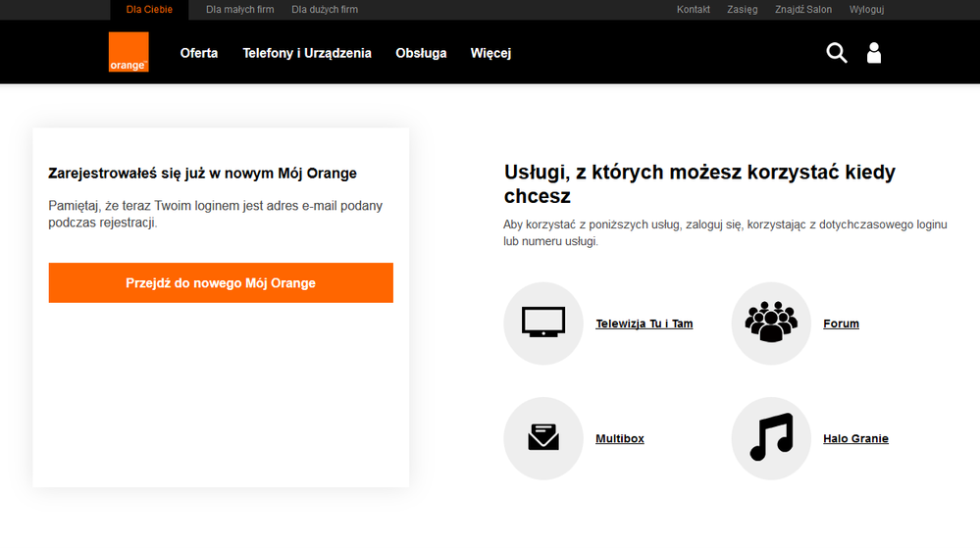Open the Więcej menu

pos(490,53)
